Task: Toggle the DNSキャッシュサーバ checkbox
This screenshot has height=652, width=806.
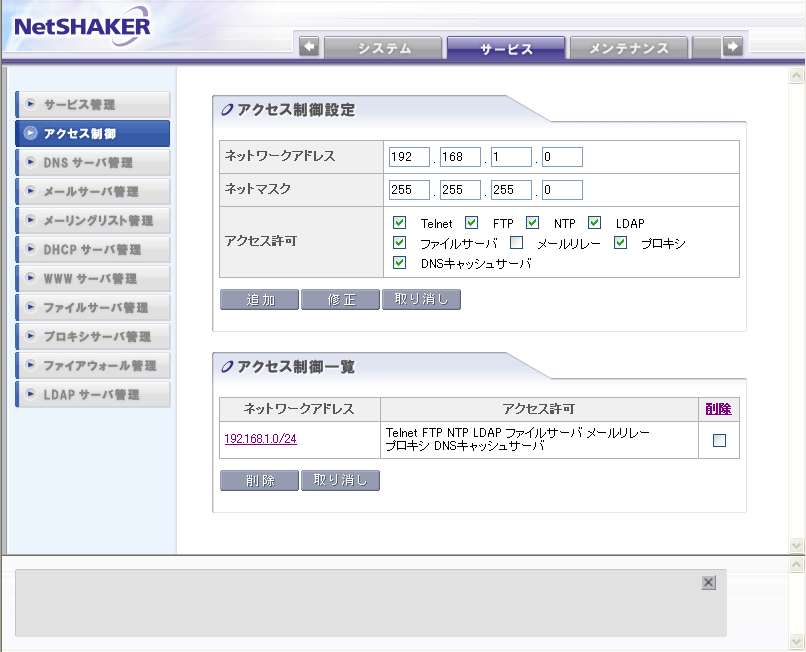Action: (400, 264)
